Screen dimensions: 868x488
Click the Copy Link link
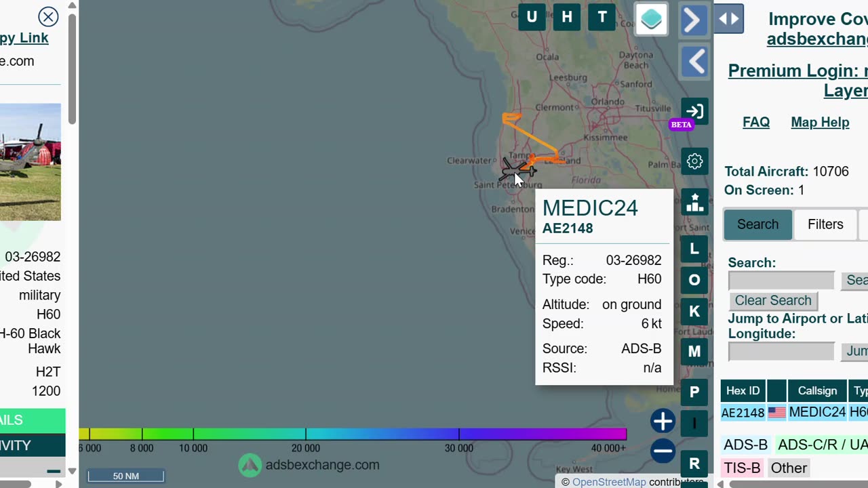pos(24,38)
